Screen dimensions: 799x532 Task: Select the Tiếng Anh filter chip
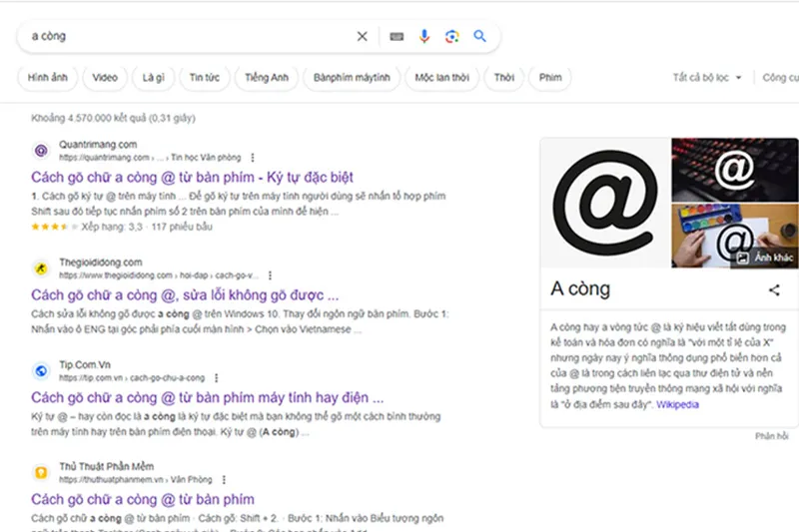coord(267,78)
